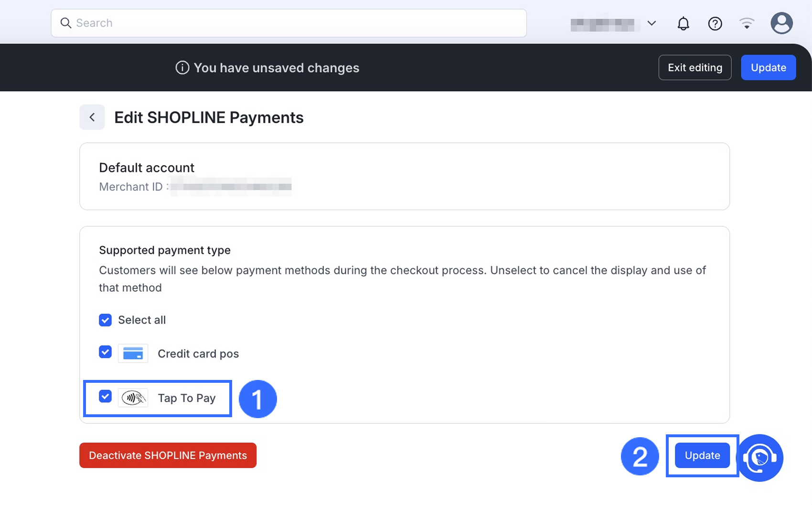
Task: Click the 'Supported payment type' heading
Action: click(165, 250)
